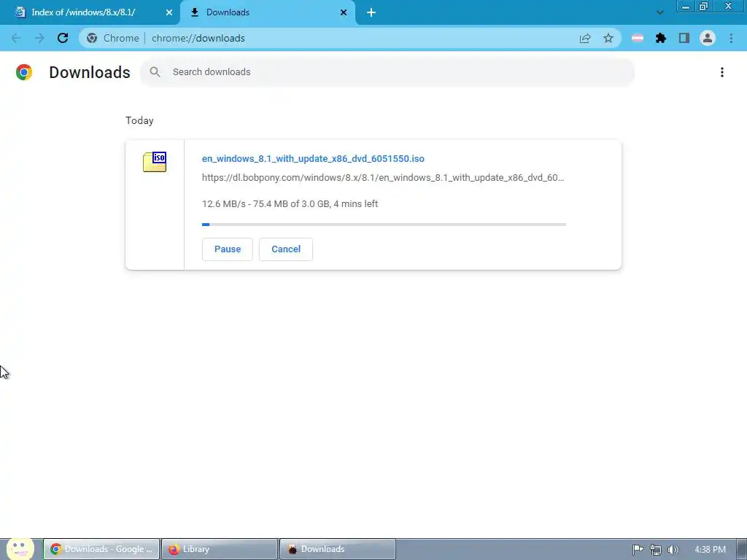Image resolution: width=747 pixels, height=560 pixels.
Task: Pause the ISO download
Action: [x=228, y=249]
